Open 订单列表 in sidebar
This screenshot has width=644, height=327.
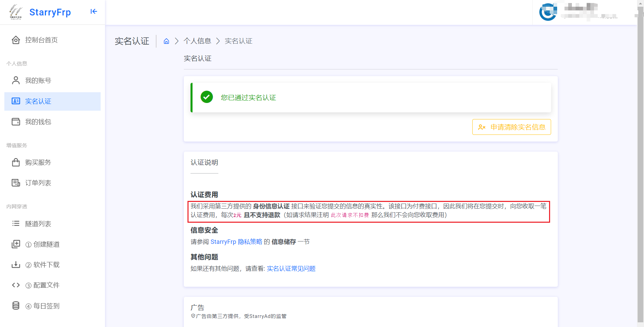52,183
